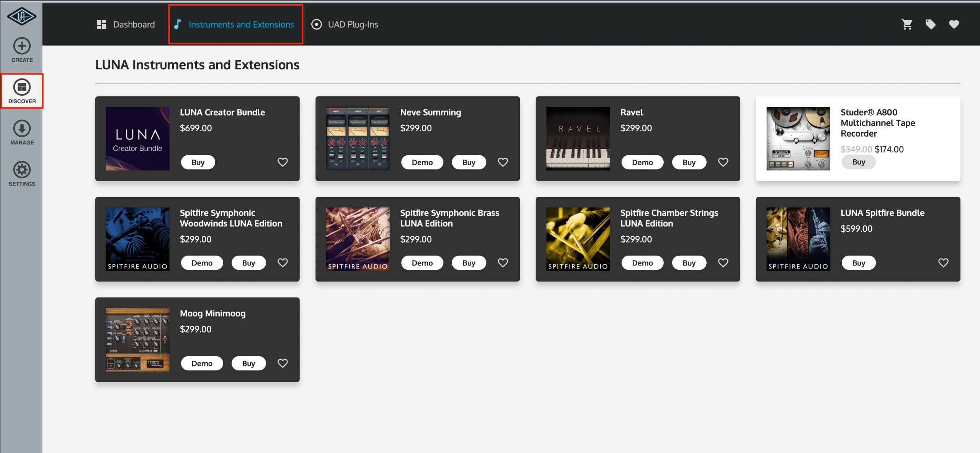Buy the Studer A800 Tape Recorder

click(x=859, y=162)
